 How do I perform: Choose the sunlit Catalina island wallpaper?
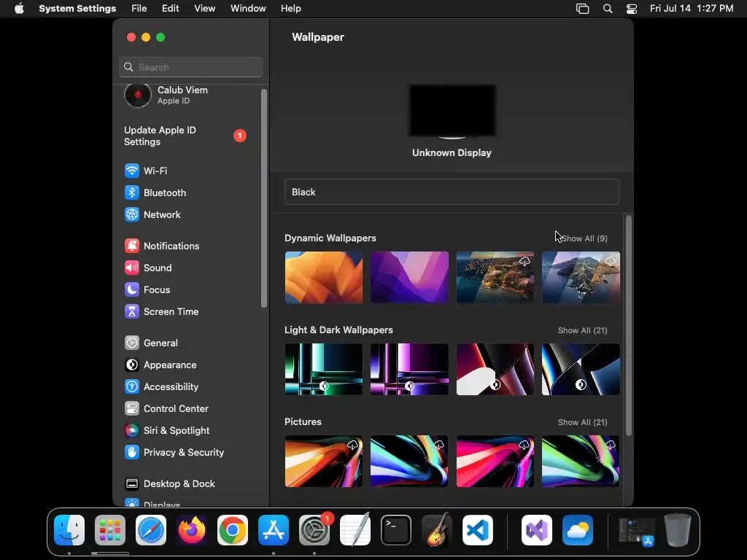click(495, 278)
